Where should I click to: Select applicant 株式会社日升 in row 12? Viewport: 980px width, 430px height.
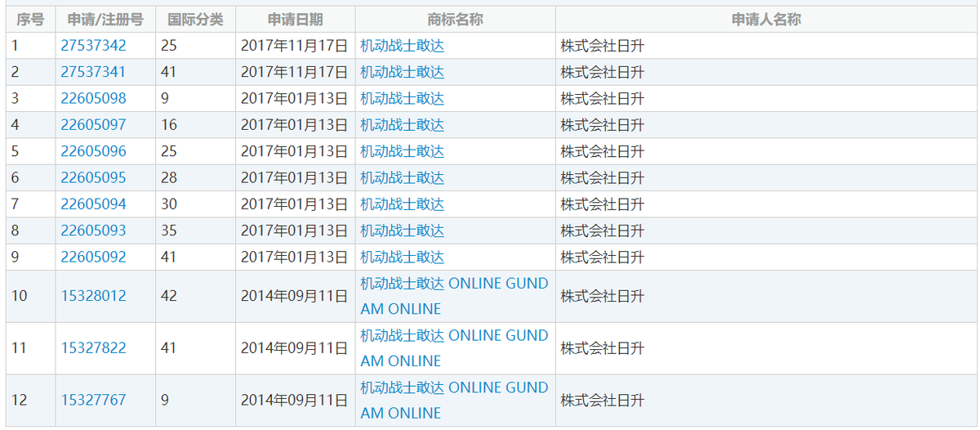click(x=602, y=401)
